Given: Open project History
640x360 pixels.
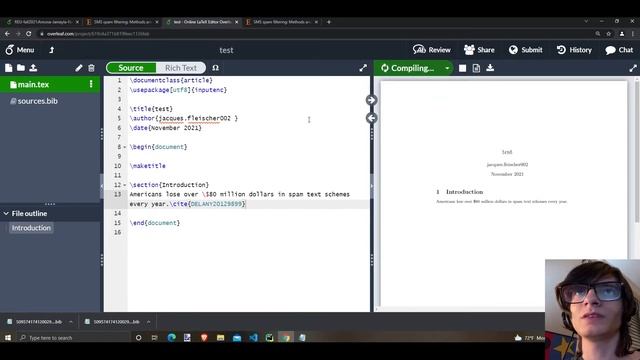Looking at the screenshot, I should [x=574, y=50].
